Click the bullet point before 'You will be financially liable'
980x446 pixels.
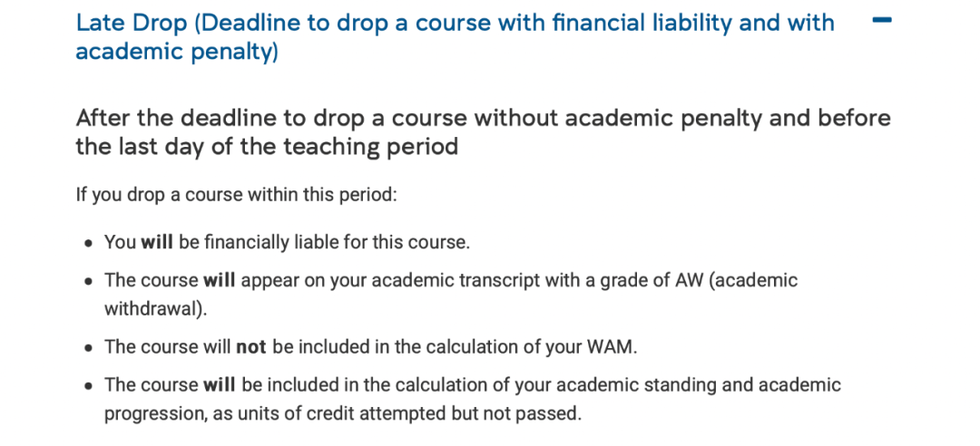click(x=89, y=243)
